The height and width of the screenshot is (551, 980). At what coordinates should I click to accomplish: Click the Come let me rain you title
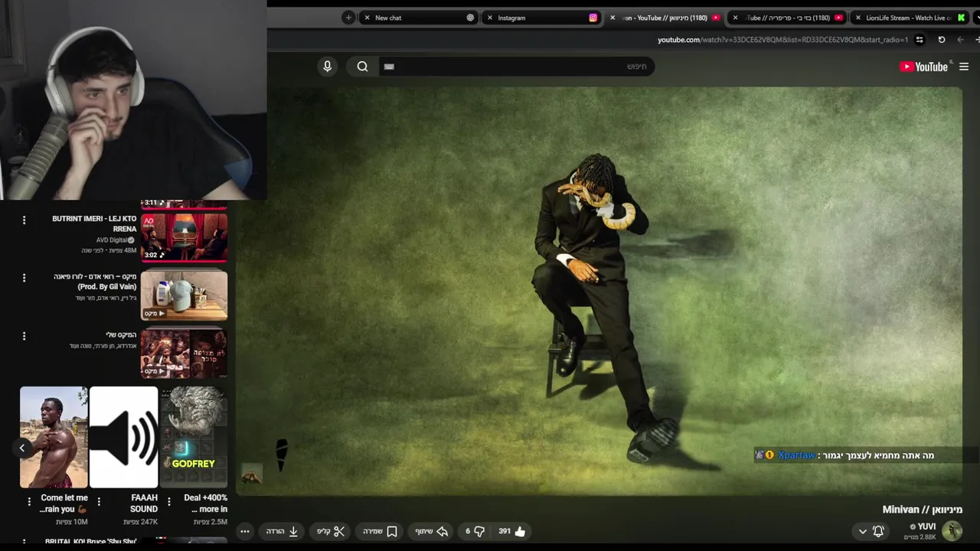(64, 504)
